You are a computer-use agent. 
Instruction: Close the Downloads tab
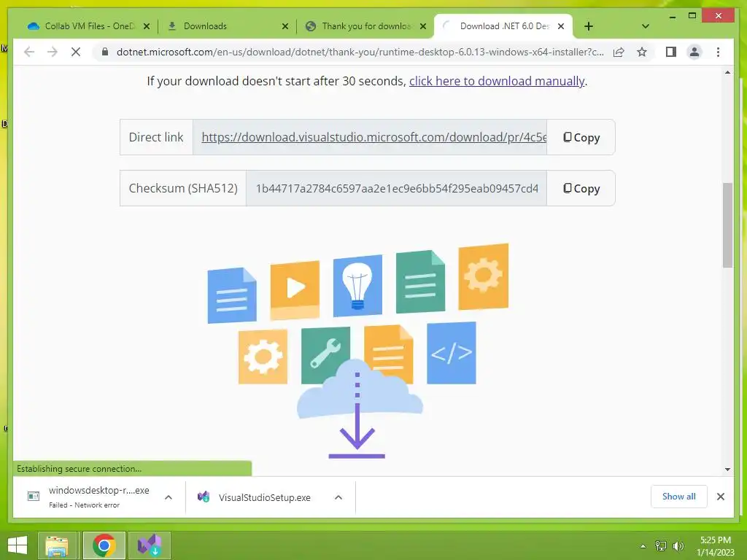pyautogui.click(x=285, y=27)
